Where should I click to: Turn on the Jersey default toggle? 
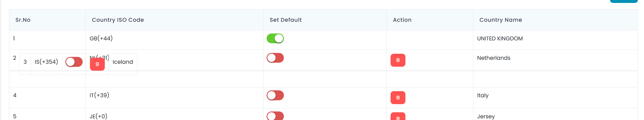pyautogui.click(x=275, y=116)
